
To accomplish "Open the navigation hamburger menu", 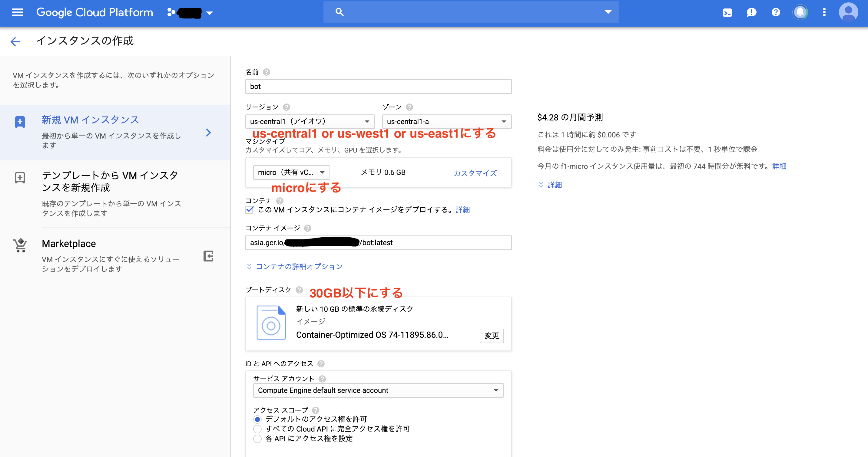I will [17, 12].
